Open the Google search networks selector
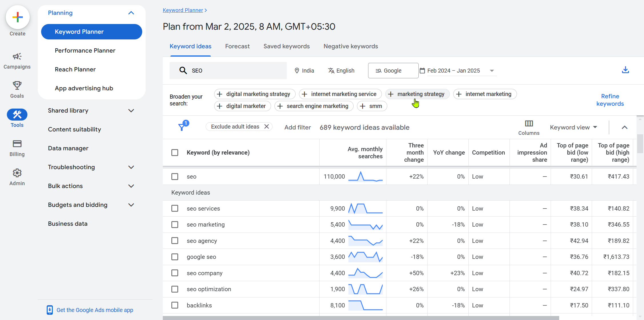This screenshot has height=320, width=644. (x=393, y=71)
